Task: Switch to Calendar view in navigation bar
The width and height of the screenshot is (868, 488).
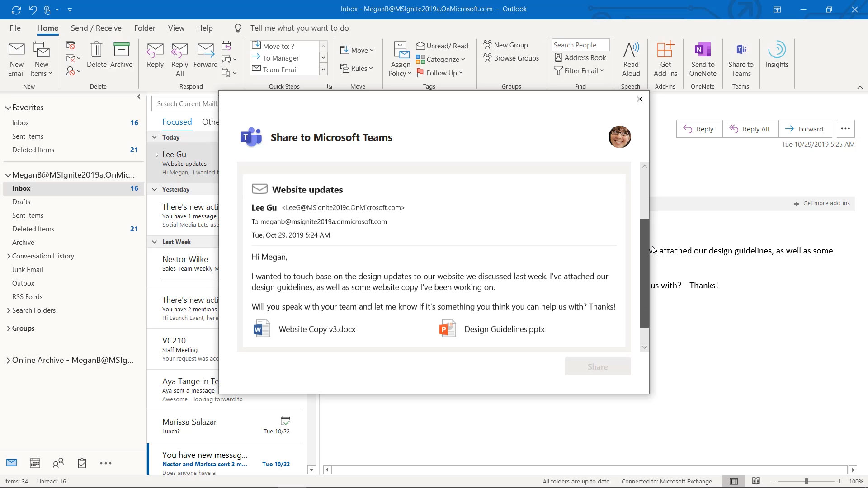Action: pyautogui.click(x=35, y=463)
